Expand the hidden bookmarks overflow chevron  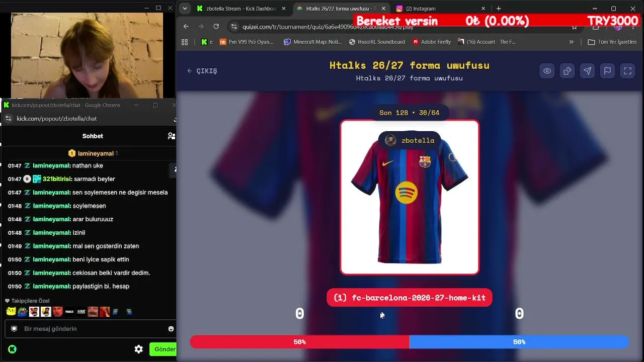572,42
